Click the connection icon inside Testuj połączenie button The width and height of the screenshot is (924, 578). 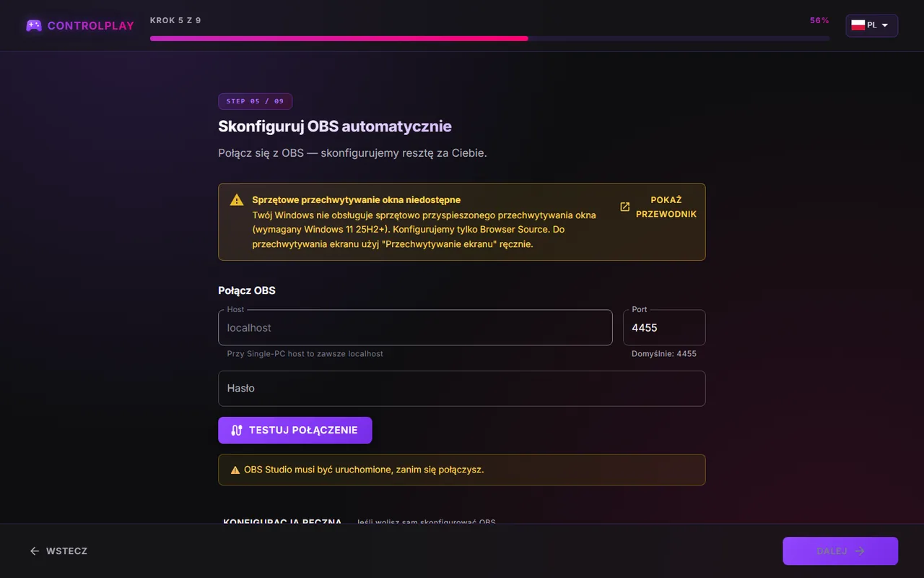point(237,430)
